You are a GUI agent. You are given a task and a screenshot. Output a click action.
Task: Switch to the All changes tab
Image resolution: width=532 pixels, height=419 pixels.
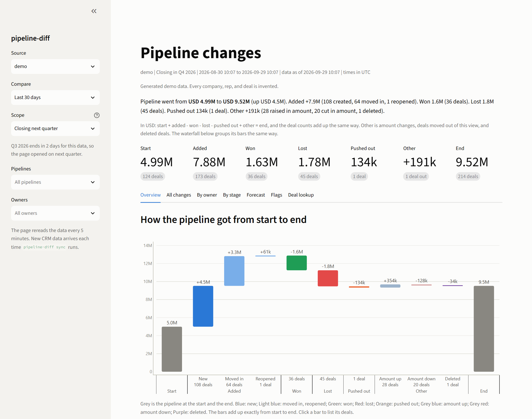(x=179, y=195)
